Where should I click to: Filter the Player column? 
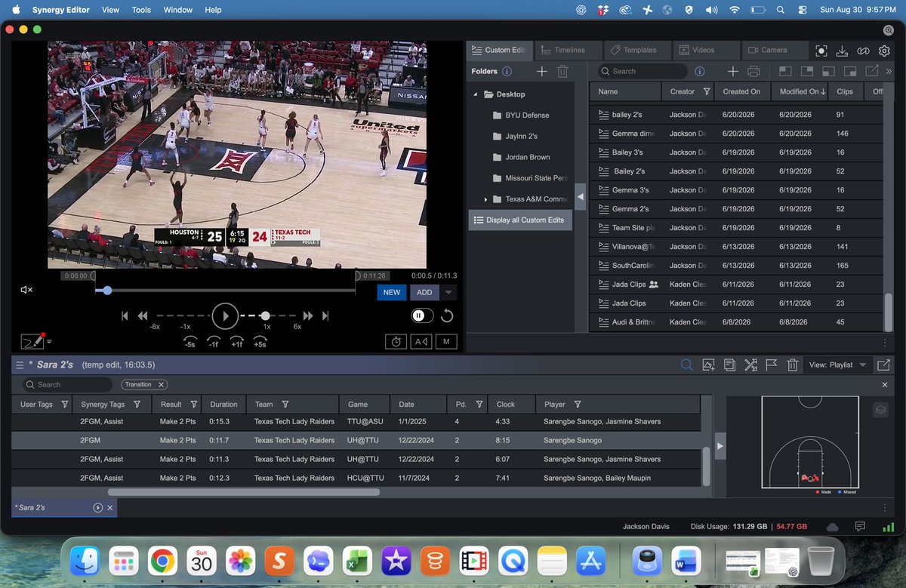click(x=578, y=404)
